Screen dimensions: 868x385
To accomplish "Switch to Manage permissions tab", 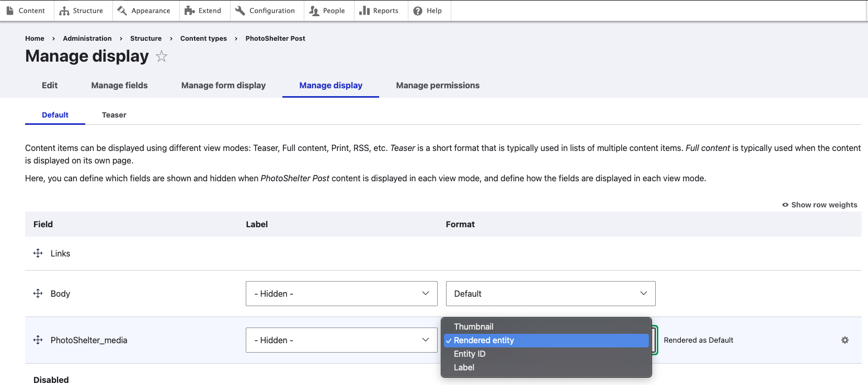I will 438,85.
